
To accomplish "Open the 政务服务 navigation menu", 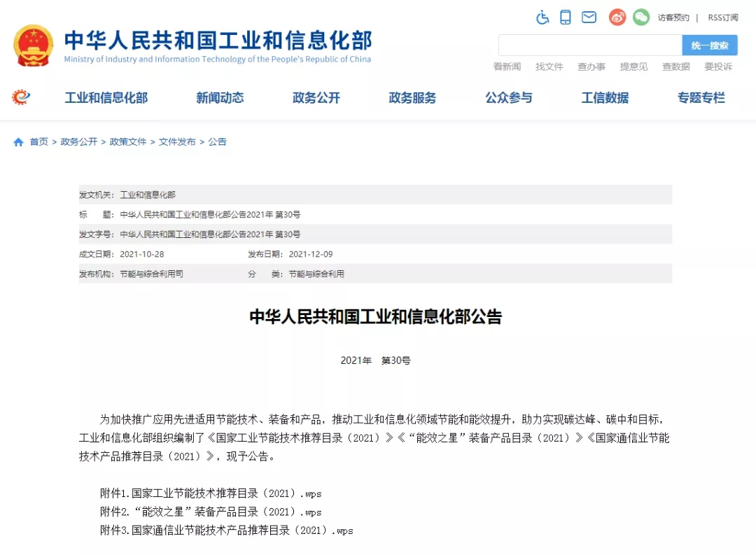I will (412, 98).
